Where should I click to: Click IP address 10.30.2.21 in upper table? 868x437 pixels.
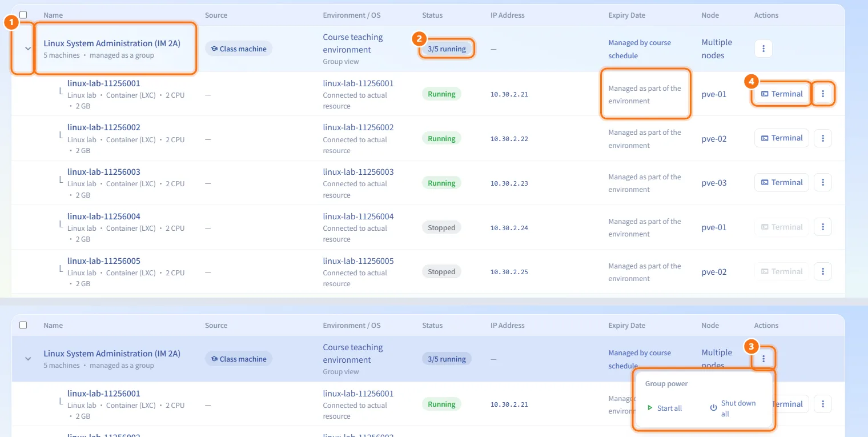coord(509,94)
